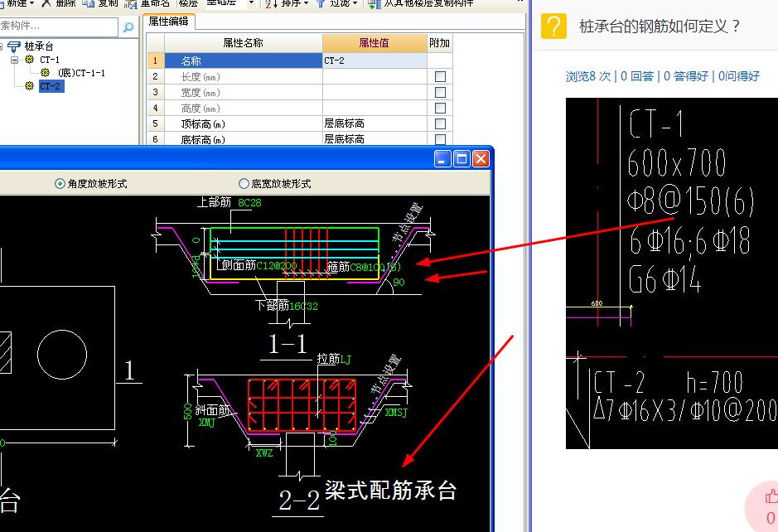Click the 重命名 (rename) toolbar icon
Image resolution: width=778 pixels, height=532 pixels.
coord(130,3)
